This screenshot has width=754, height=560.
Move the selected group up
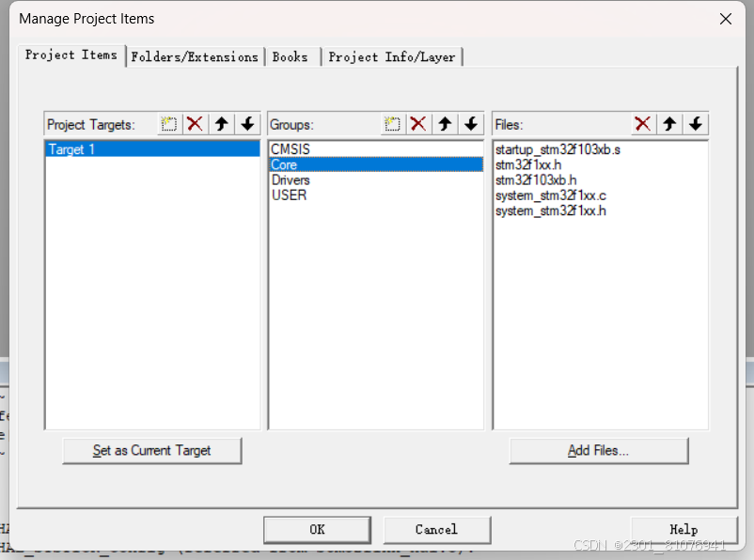(445, 124)
